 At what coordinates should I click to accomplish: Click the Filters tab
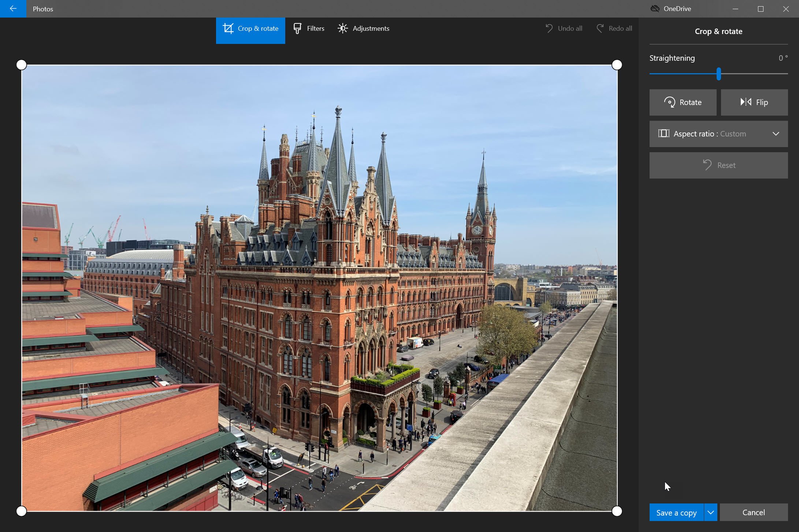308,28
